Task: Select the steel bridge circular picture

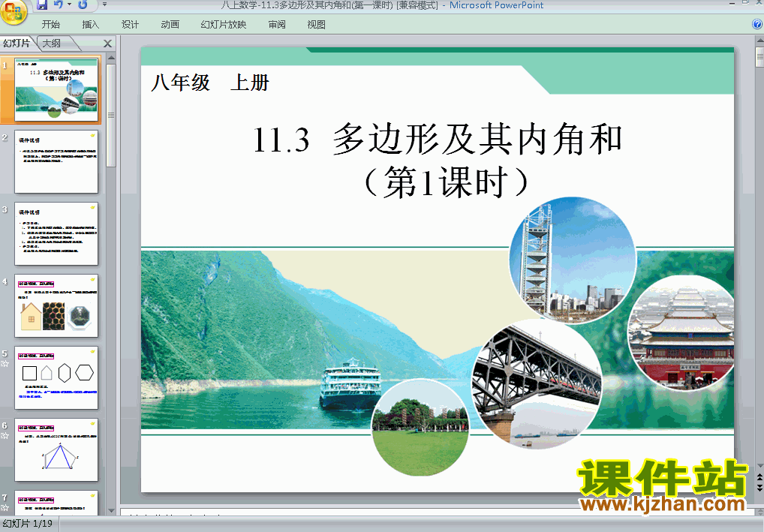Action: (536, 384)
